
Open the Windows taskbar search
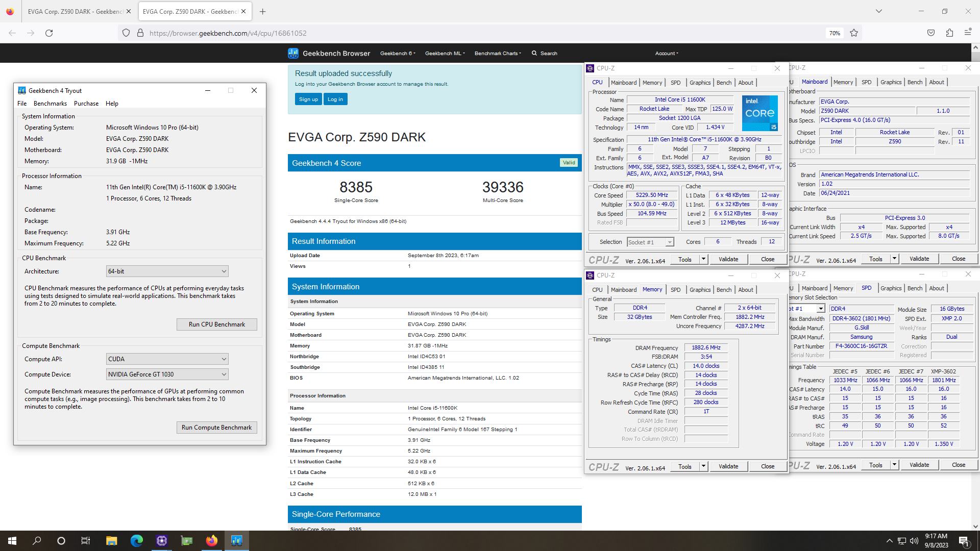coord(37,541)
